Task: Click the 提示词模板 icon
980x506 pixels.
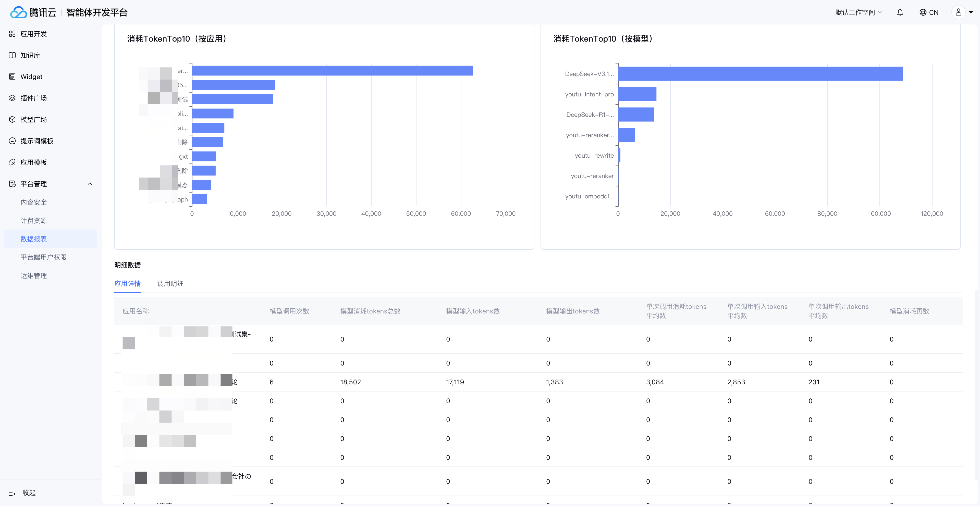Action: [12, 141]
